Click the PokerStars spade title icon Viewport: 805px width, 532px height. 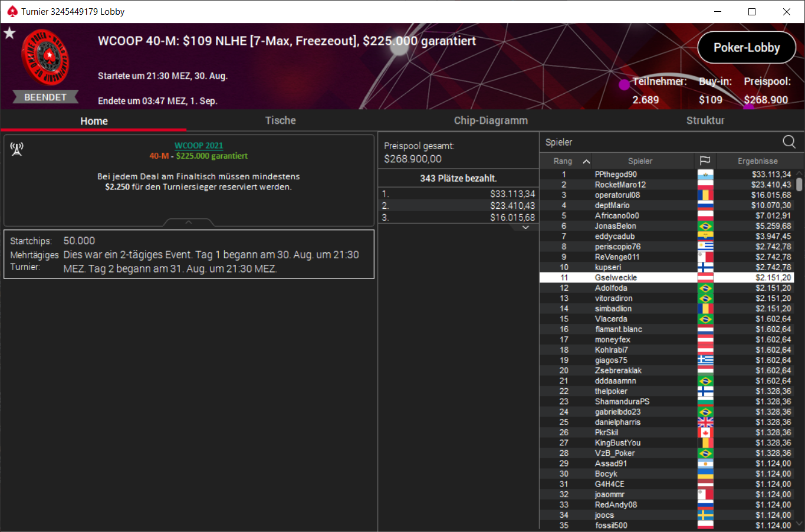(12, 11)
